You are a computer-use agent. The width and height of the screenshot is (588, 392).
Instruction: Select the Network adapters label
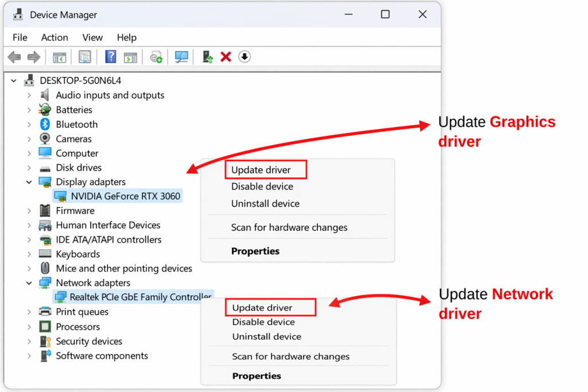[93, 283]
